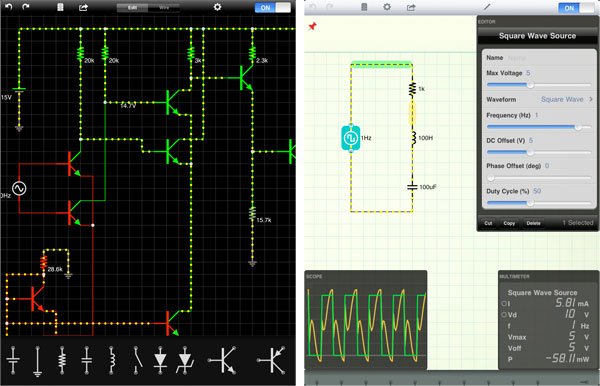Edit the Name field in editor

[x=538, y=58]
